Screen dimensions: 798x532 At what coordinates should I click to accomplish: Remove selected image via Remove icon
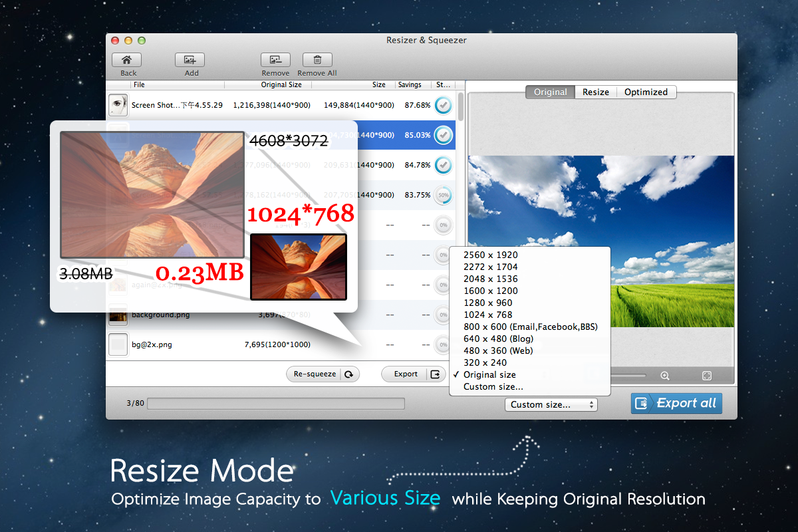(275, 60)
